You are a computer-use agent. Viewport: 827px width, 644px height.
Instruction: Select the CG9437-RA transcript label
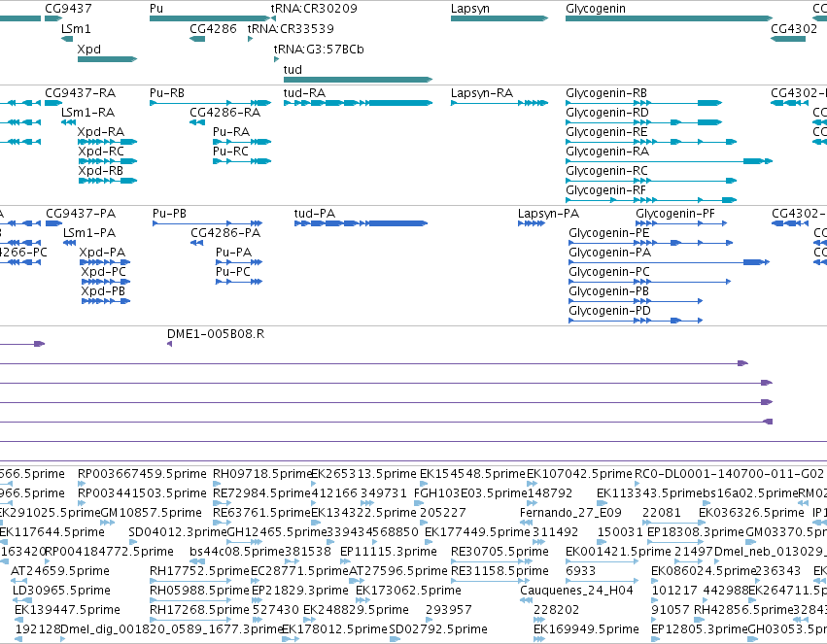[80, 92]
